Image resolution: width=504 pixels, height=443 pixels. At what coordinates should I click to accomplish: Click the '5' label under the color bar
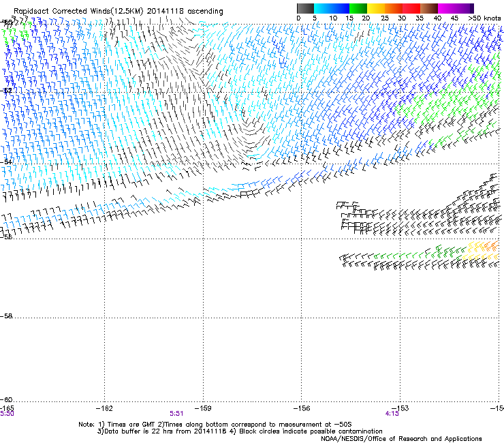point(315,18)
